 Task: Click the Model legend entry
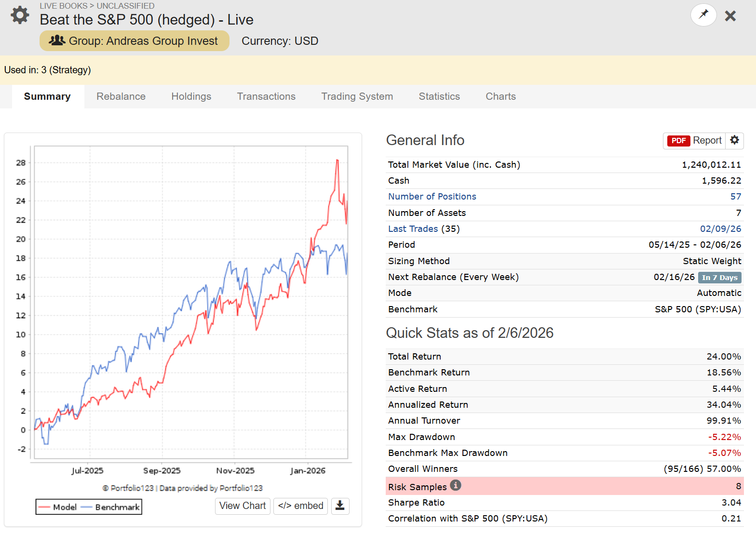[x=58, y=507]
